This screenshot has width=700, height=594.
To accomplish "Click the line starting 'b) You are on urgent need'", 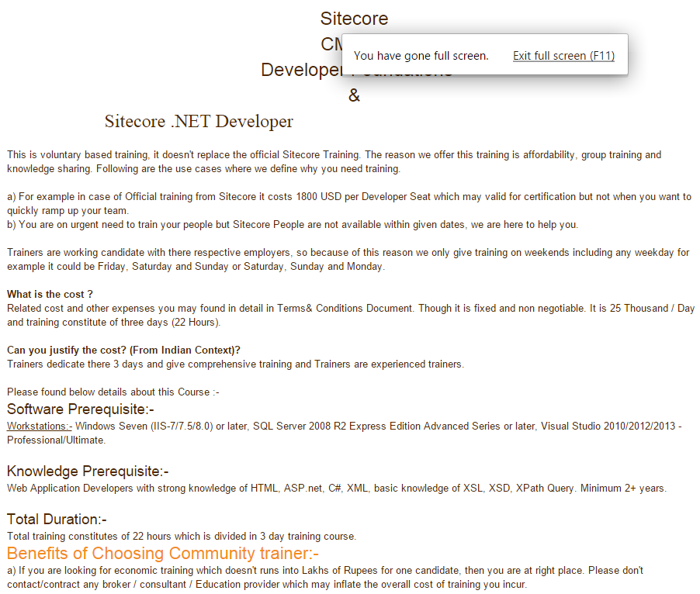I will [293, 224].
